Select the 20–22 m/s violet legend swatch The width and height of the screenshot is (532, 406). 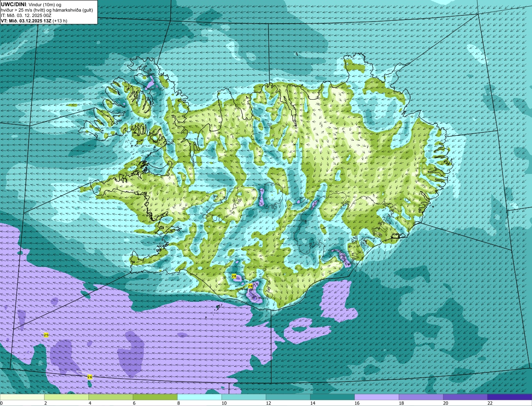click(x=465, y=397)
